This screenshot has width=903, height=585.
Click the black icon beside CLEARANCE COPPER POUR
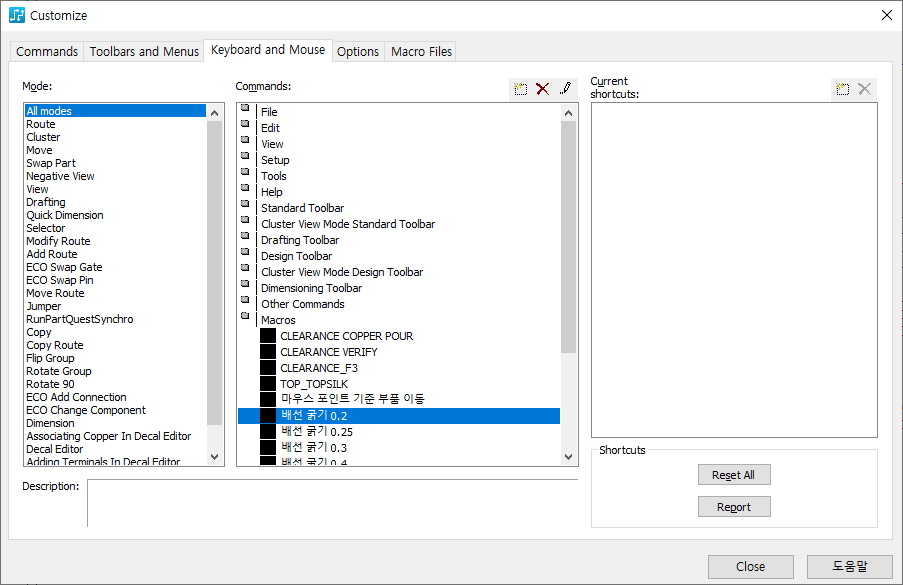pos(268,336)
